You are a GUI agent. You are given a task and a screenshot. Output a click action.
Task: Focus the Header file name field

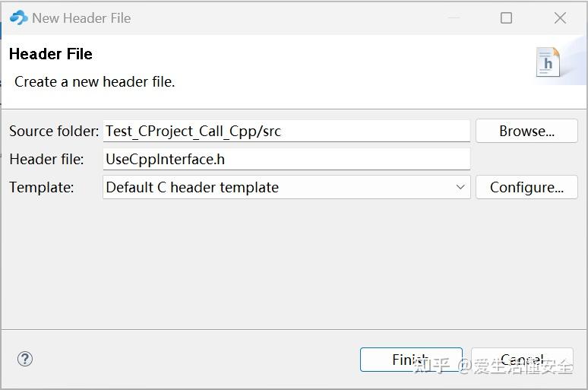tap(286, 159)
